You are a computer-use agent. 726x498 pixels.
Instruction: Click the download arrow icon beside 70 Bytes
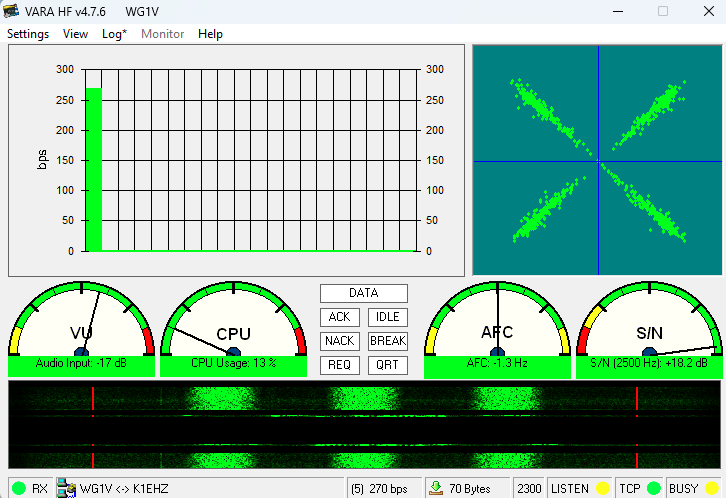pos(436,489)
